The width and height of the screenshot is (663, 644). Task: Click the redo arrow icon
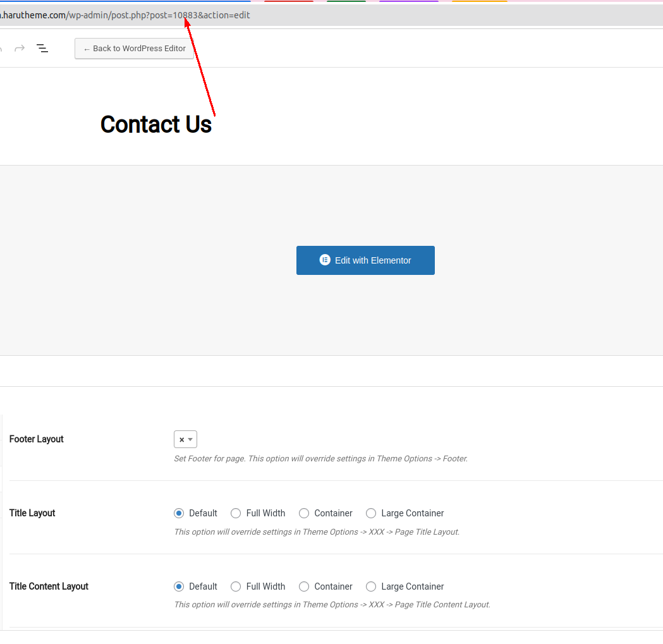click(x=20, y=49)
